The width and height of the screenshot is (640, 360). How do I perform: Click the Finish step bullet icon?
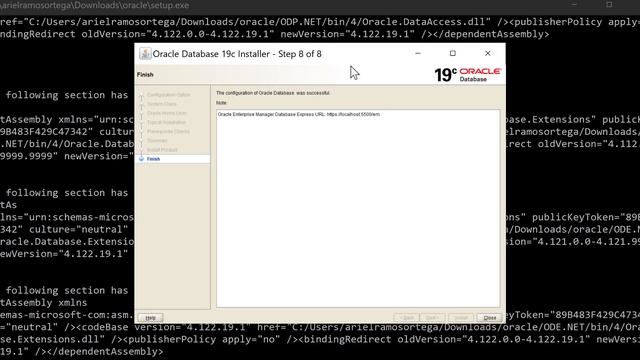pyautogui.click(x=141, y=159)
